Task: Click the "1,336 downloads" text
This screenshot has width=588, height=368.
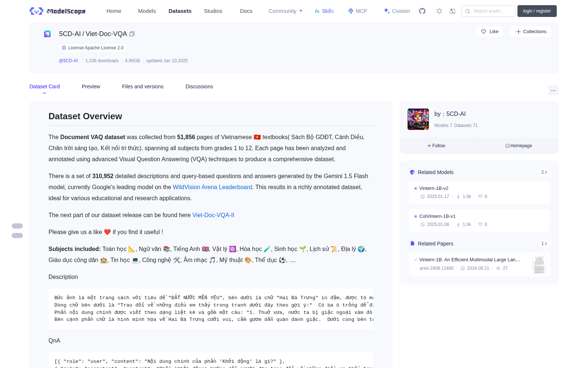Action: pyautogui.click(x=102, y=61)
